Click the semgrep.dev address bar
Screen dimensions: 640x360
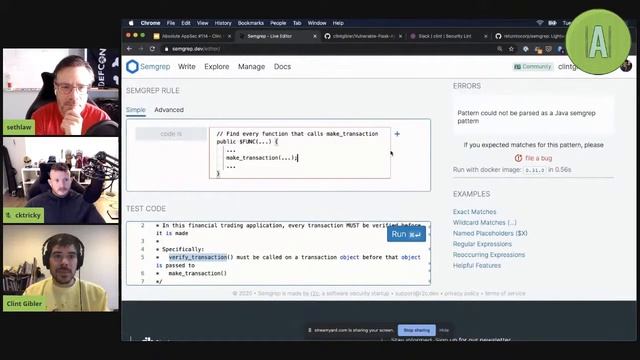point(327,49)
